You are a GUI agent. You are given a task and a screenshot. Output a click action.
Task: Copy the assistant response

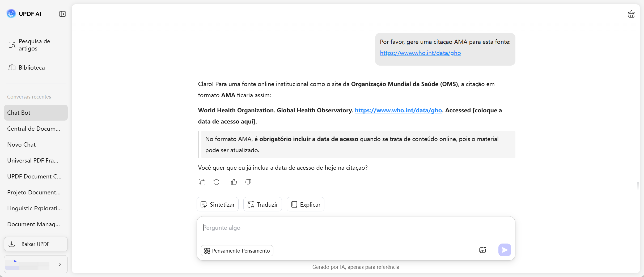pos(202,182)
